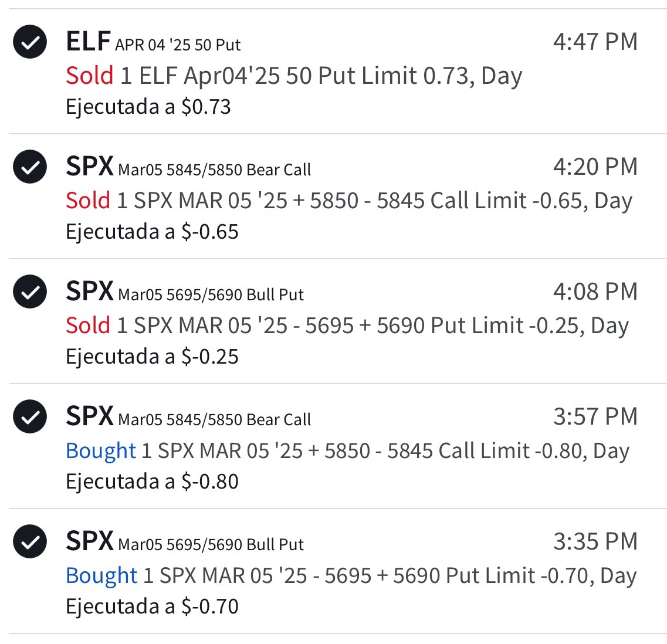Viewport: 667px width, 644px height.
Task: Tap checkmark icon for 3:57 PM SPX order
Action: (x=30, y=416)
